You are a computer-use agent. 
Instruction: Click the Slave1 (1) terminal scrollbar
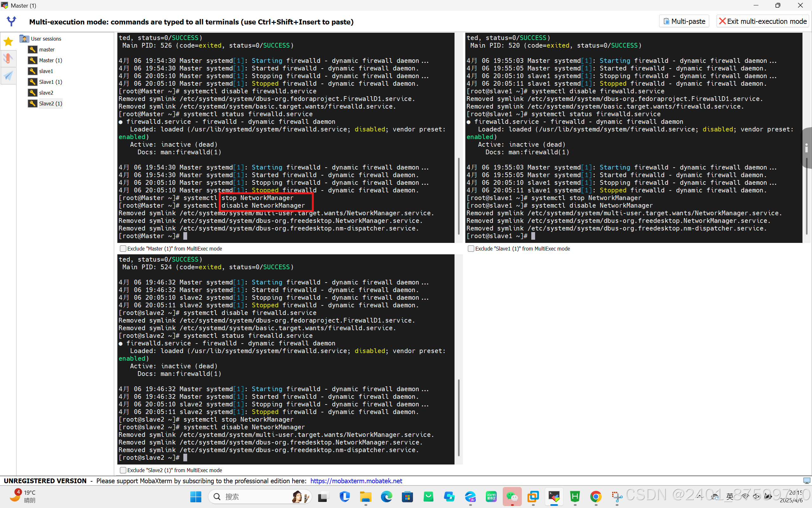pyautogui.click(x=807, y=196)
